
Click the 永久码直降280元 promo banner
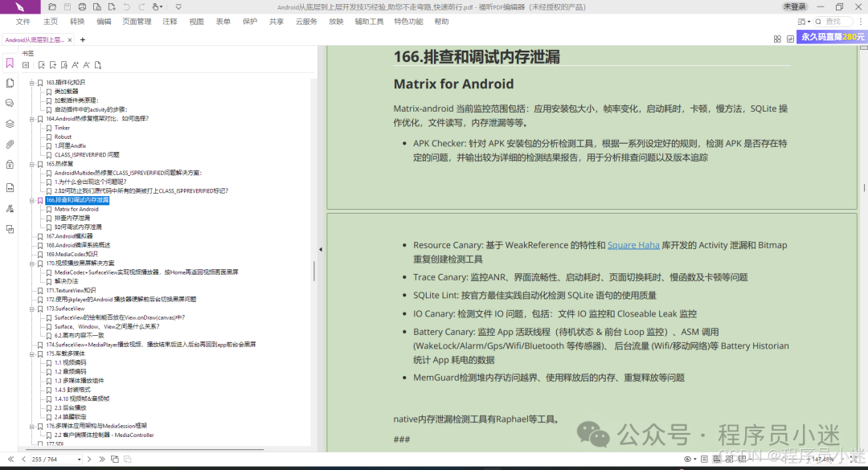(832, 37)
